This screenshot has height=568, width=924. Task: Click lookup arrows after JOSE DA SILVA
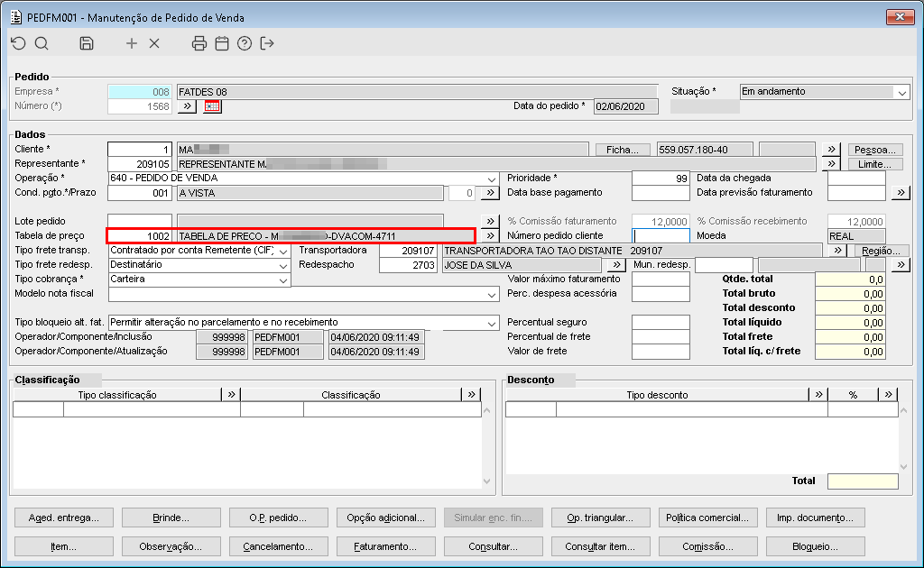point(615,265)
